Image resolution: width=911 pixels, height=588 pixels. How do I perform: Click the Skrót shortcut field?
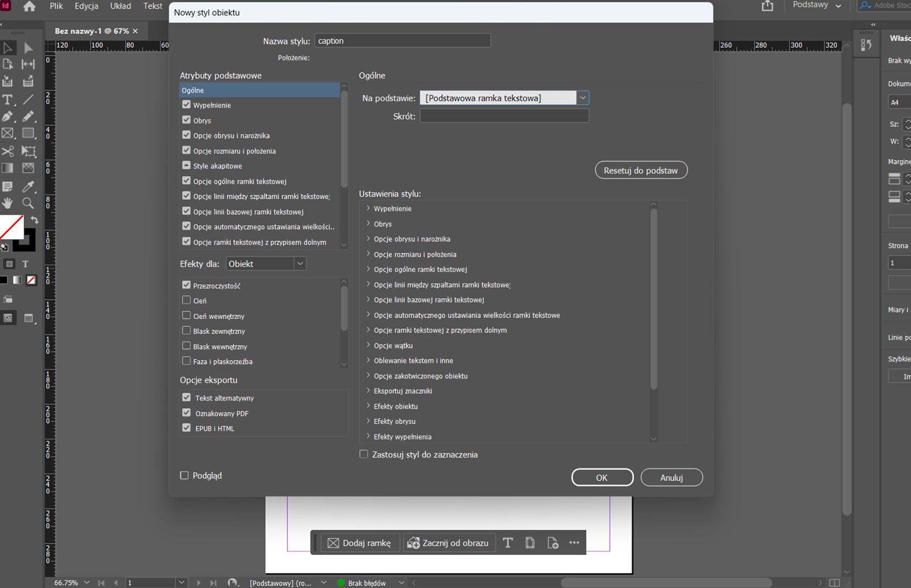point(504,116)
